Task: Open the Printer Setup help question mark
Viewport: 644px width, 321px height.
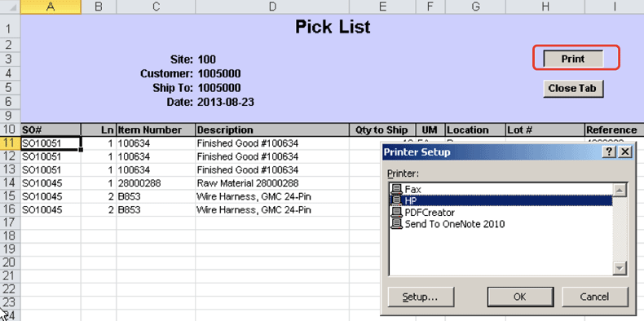Action: (x=610, y=152)
